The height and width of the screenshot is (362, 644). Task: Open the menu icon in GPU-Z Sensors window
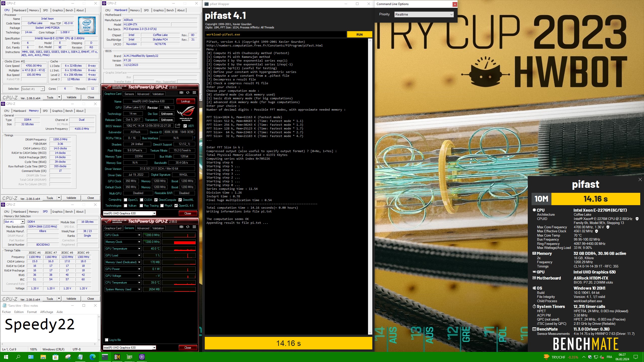pyautogui.click(x=194, y=227)
